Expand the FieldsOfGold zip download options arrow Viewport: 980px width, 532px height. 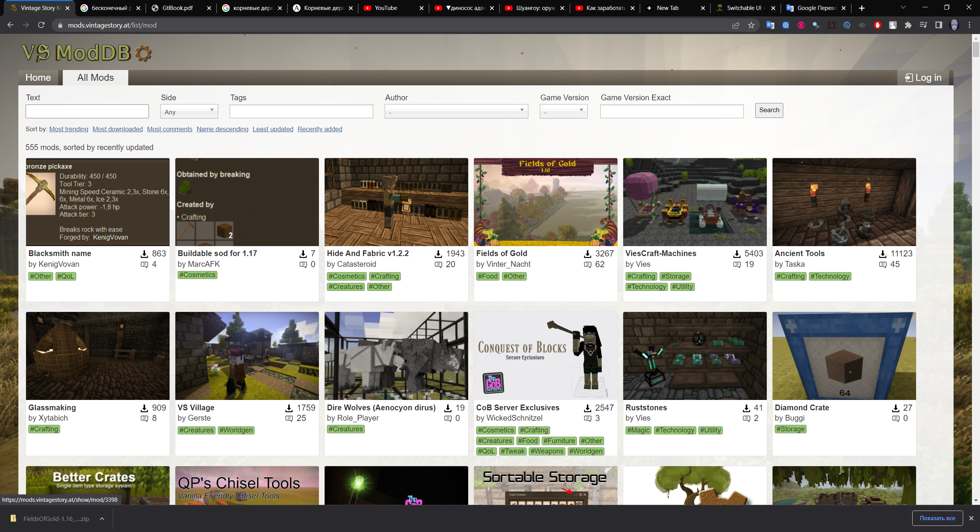(102, 519)
